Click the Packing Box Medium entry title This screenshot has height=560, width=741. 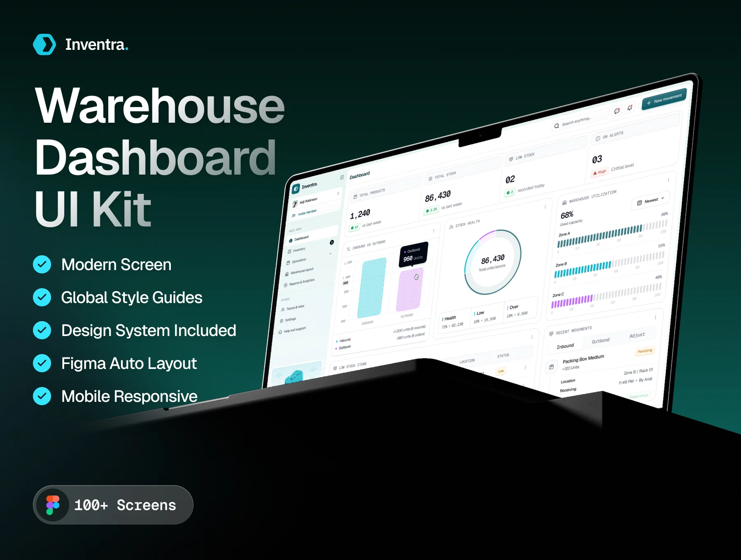tap(583, 359)
